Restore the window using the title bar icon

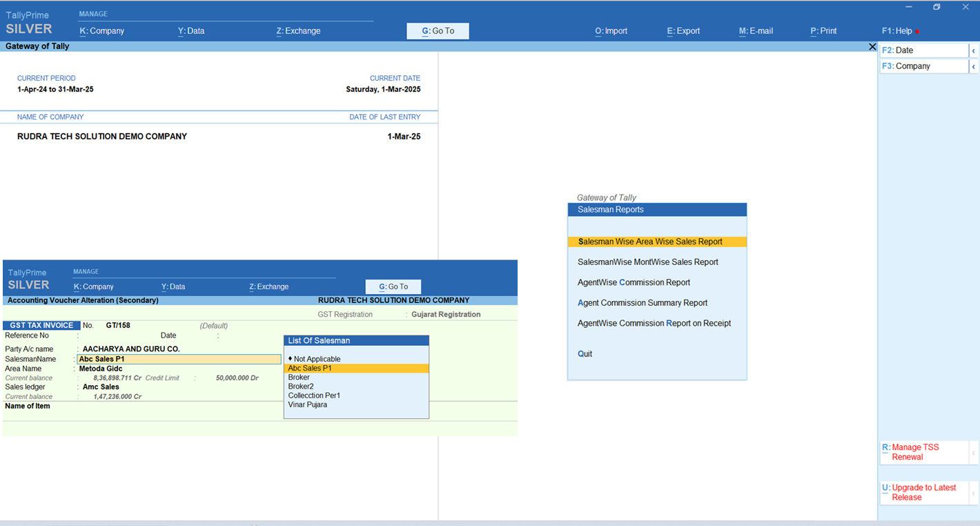937,7
